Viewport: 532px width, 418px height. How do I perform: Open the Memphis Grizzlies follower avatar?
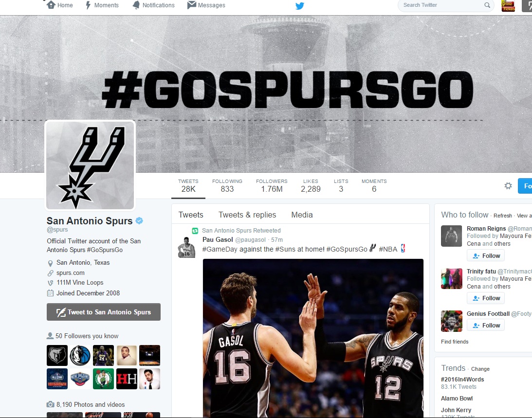point(57,355)
